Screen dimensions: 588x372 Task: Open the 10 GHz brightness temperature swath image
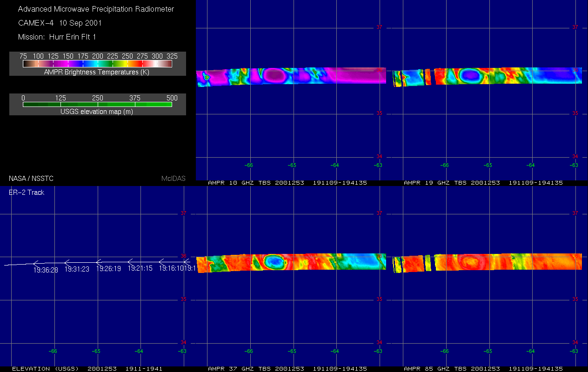pos(291,77)
